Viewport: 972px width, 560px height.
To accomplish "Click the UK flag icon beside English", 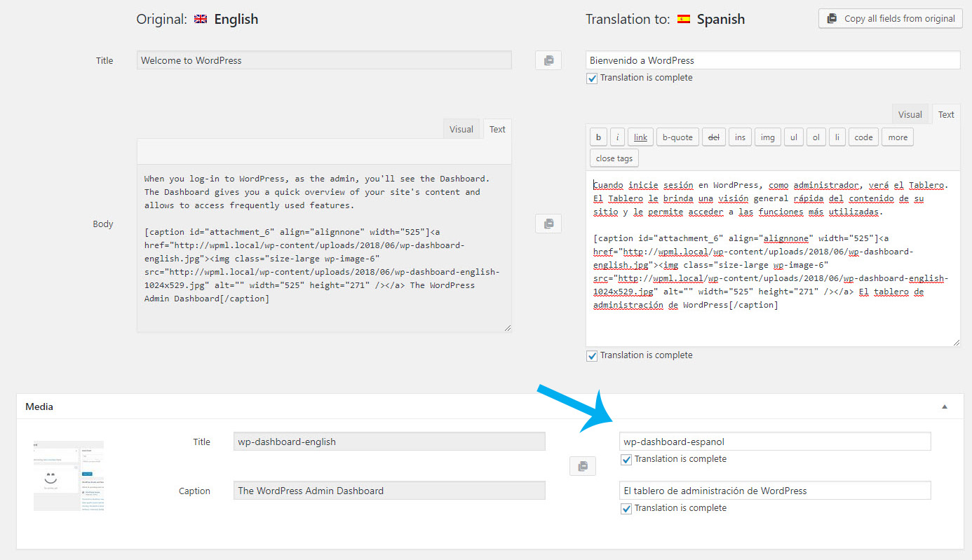I will coord(201,20).
